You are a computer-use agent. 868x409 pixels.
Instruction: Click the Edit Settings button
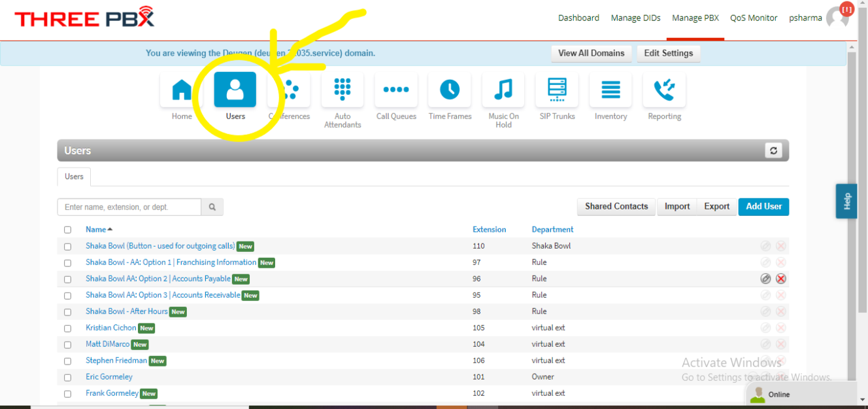(668, 53)
